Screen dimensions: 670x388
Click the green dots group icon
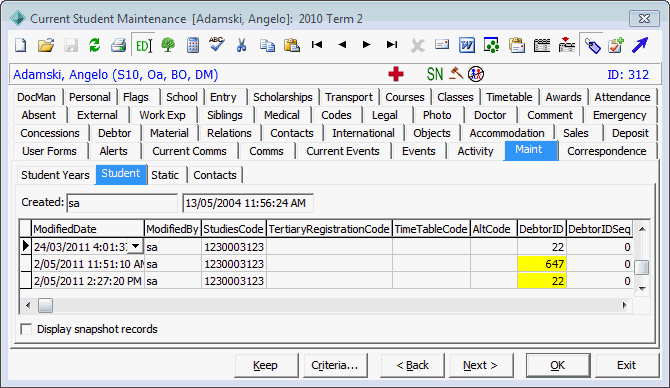pos(491,45)
